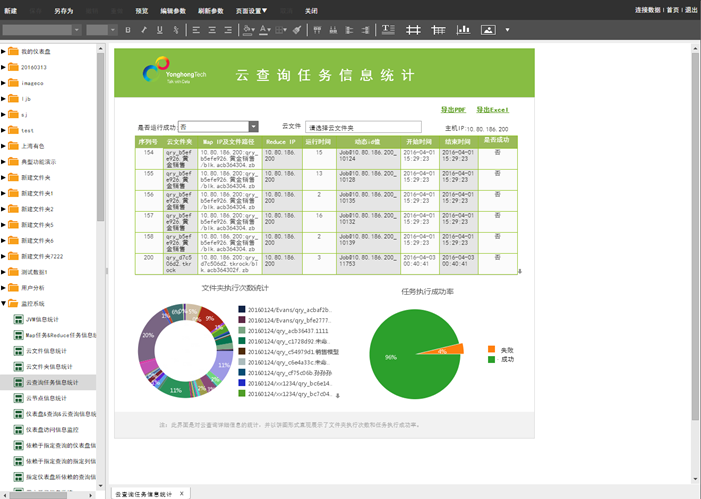Click the 云文件 folder input field
701x499 pixels.
pyautogui.click(x=363, y=127)
